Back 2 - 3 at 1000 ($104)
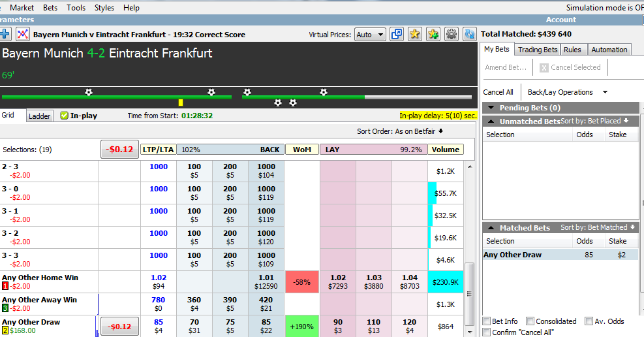644x337 pixels. pos(266,171)
